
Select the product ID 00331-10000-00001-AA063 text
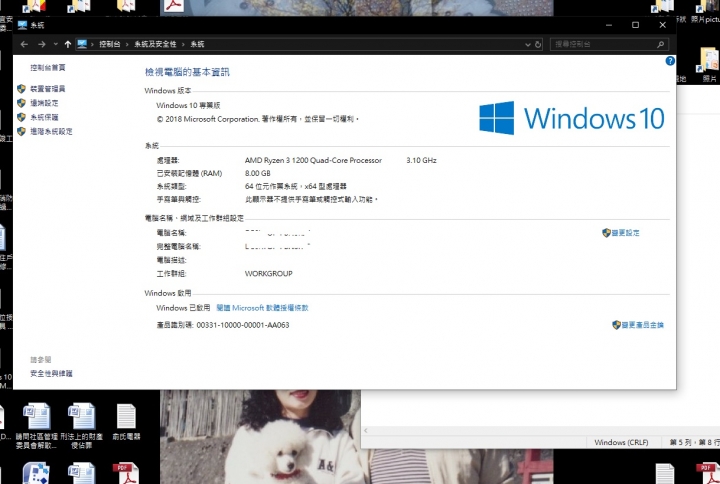(243, 325)
